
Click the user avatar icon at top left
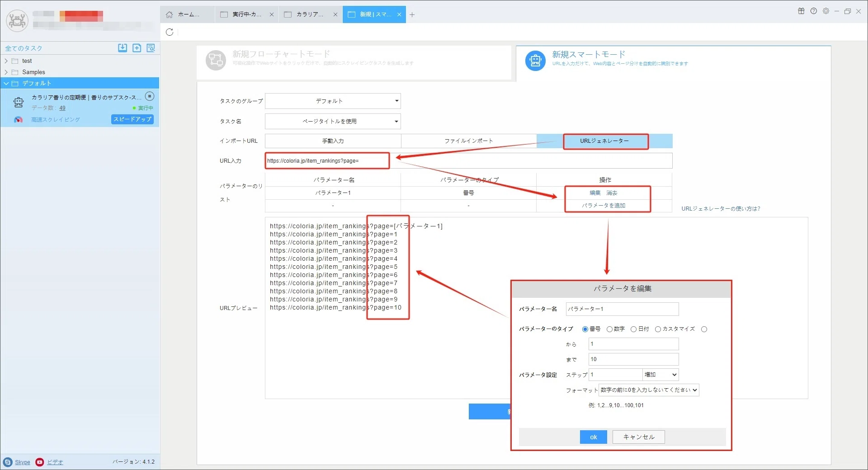click(17, 20)
